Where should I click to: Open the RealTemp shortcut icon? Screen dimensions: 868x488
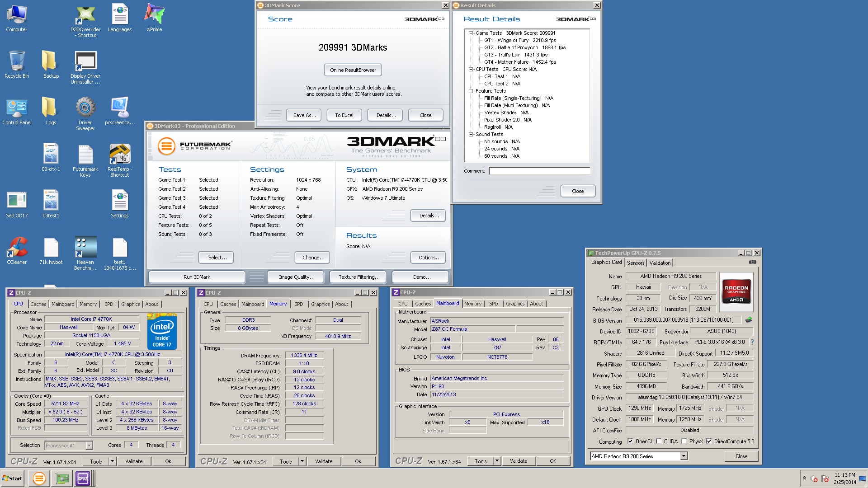tap(120, 160)
